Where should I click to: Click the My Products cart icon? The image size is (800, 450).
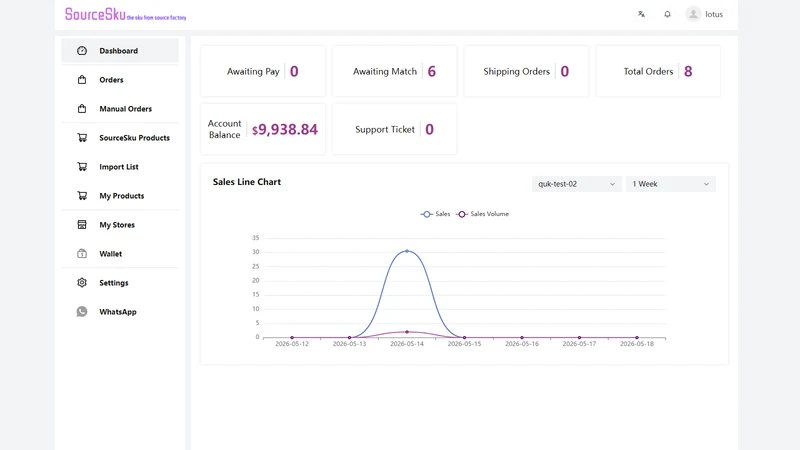pyautogui.click(x=82, y=195)
